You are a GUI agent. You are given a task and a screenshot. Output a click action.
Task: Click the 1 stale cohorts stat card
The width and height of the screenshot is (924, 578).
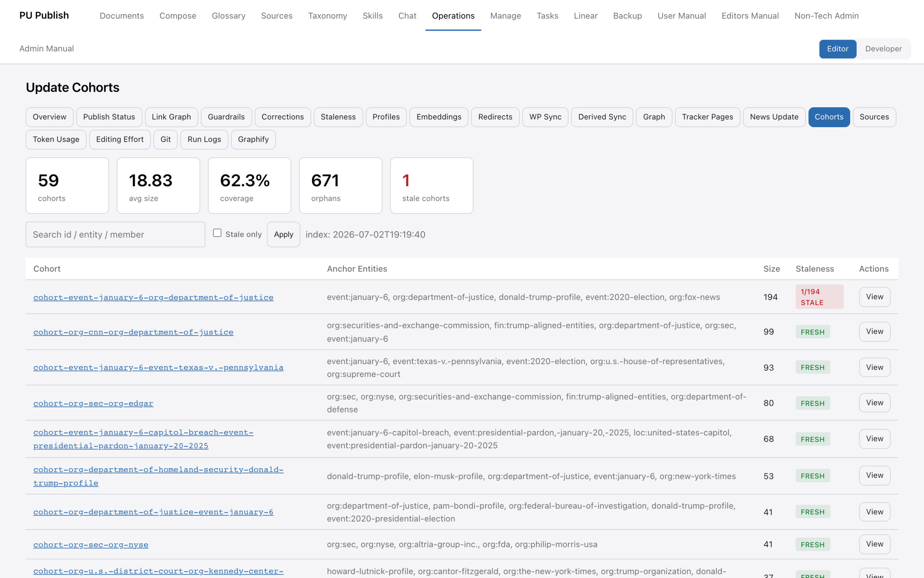(431, 185)
